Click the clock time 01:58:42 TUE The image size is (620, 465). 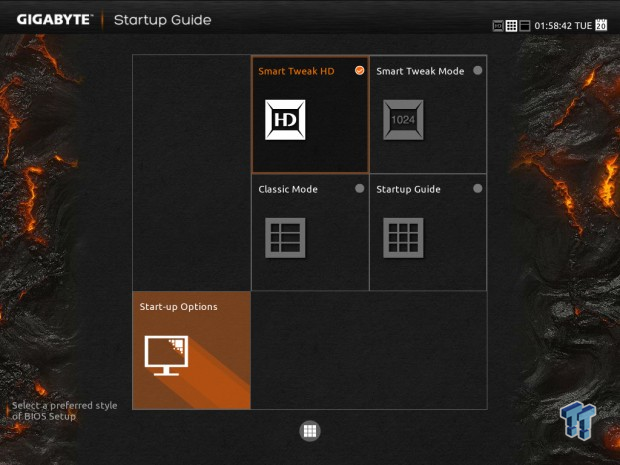click(x=563, y=26)
